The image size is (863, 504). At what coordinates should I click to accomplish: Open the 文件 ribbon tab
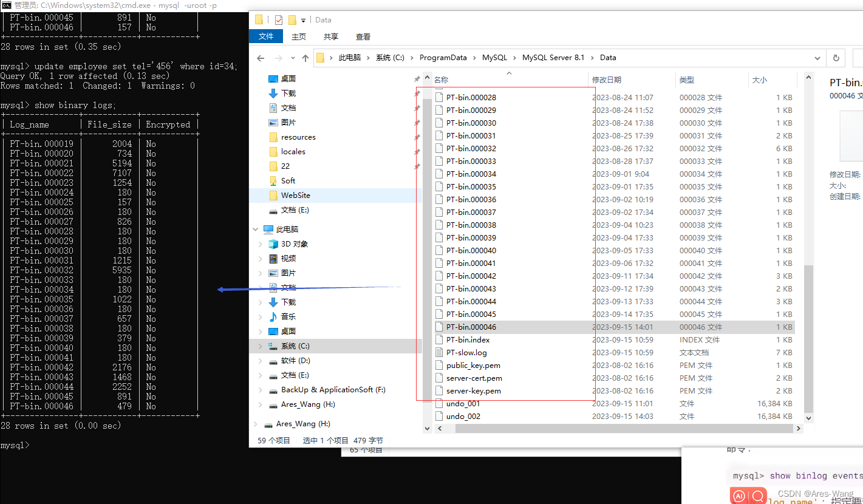266,36
